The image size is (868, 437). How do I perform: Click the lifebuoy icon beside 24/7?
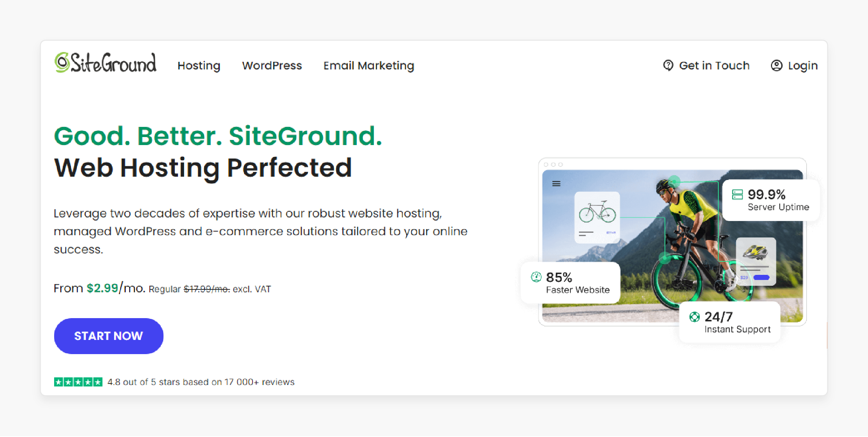point(694,317)
